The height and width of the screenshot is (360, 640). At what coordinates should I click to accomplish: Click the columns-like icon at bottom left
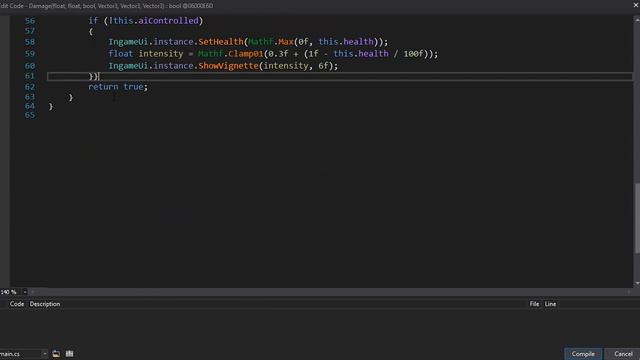click(x=69, y=353)
